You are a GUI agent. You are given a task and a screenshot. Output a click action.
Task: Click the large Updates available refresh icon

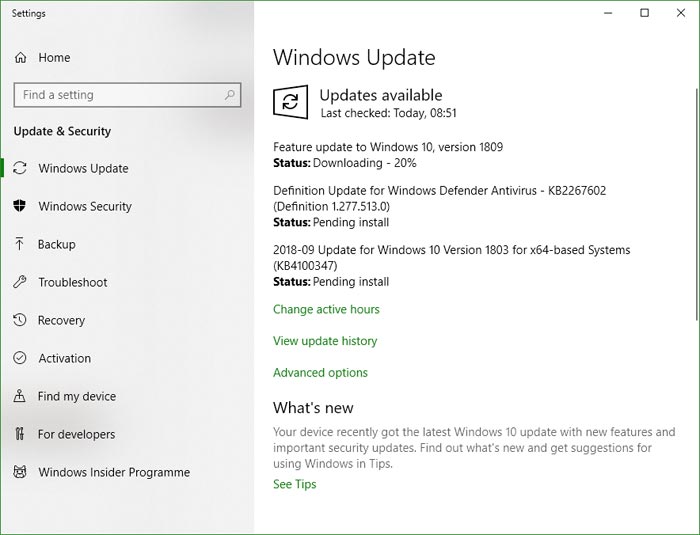291,102
